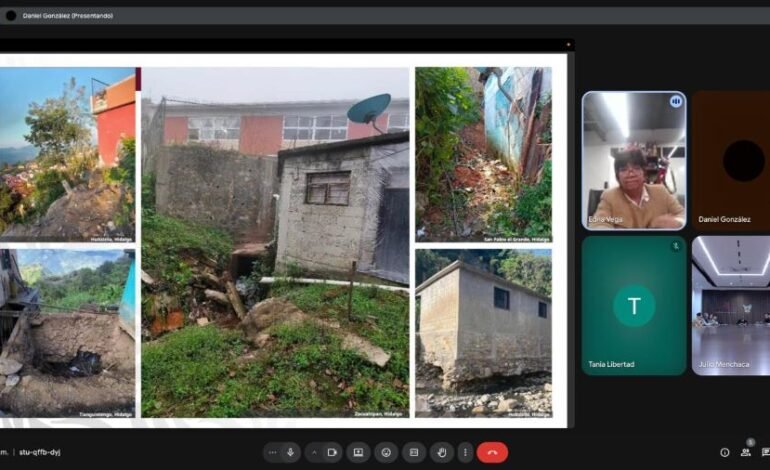
Task: Click the speaking indicator on the top-left participant tile
Action: click(675, 101)
